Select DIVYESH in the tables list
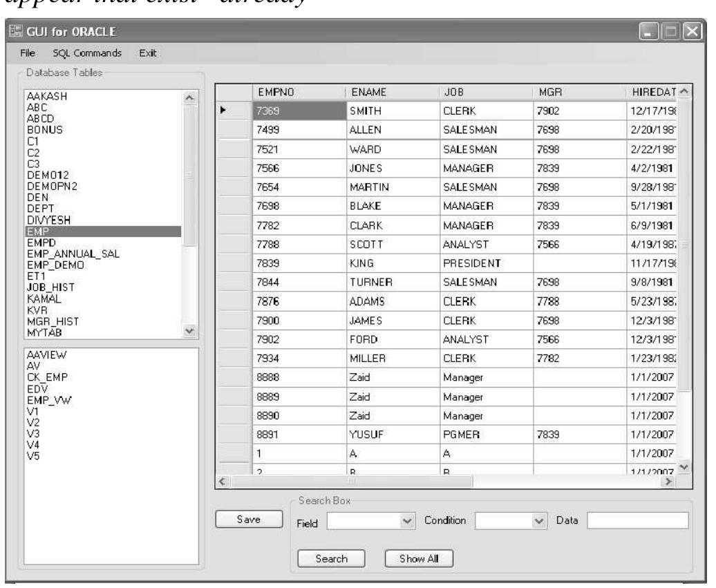 point(49,220)
